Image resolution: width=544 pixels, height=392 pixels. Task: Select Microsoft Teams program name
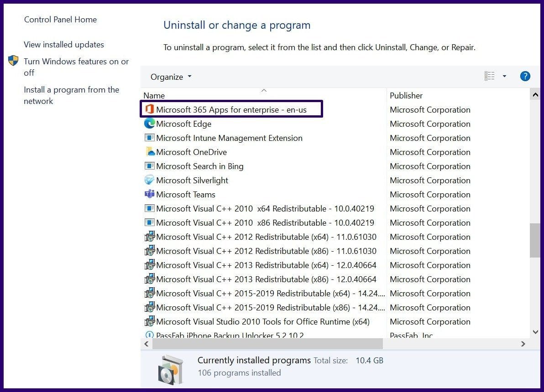tap(186, 195)
